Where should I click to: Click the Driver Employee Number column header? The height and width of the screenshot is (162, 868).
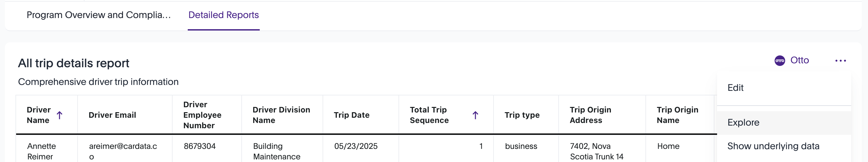(202, 115)
